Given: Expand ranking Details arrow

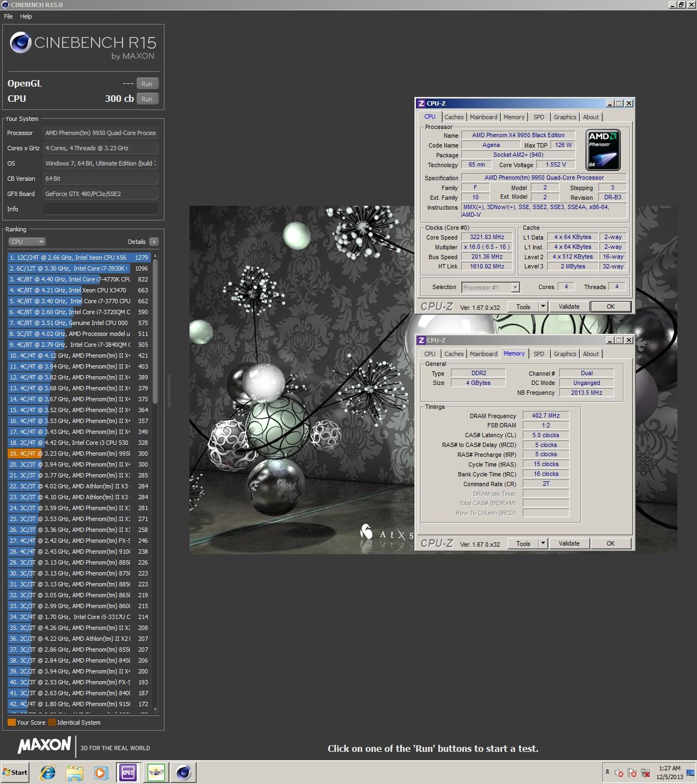Looking at the screenshot, I should point(154,242).
